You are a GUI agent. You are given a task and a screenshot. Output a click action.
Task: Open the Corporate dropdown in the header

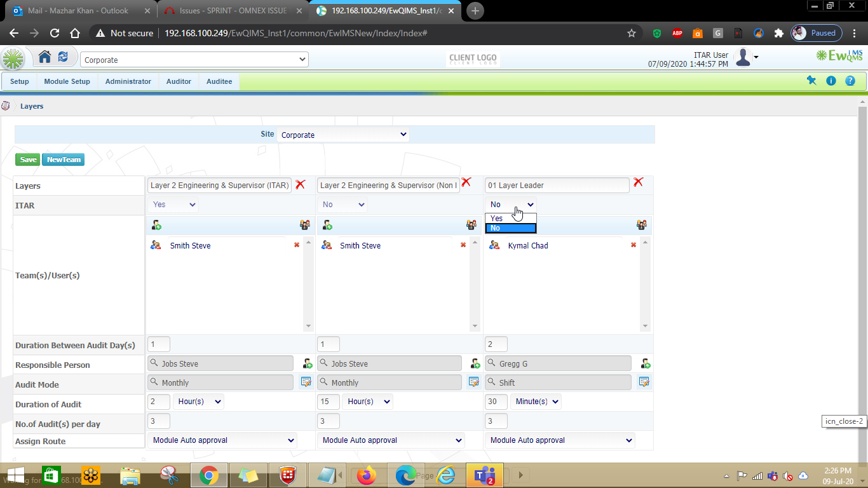click(x=194, y=60)
